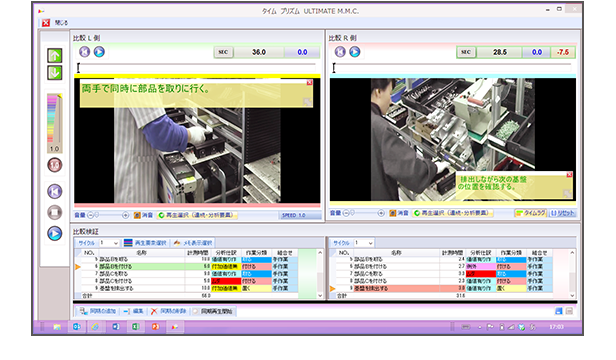This screenshot has width=616, height=360.
Task: Click the SEC unit button on L side
Action: (x=223, y=52)
